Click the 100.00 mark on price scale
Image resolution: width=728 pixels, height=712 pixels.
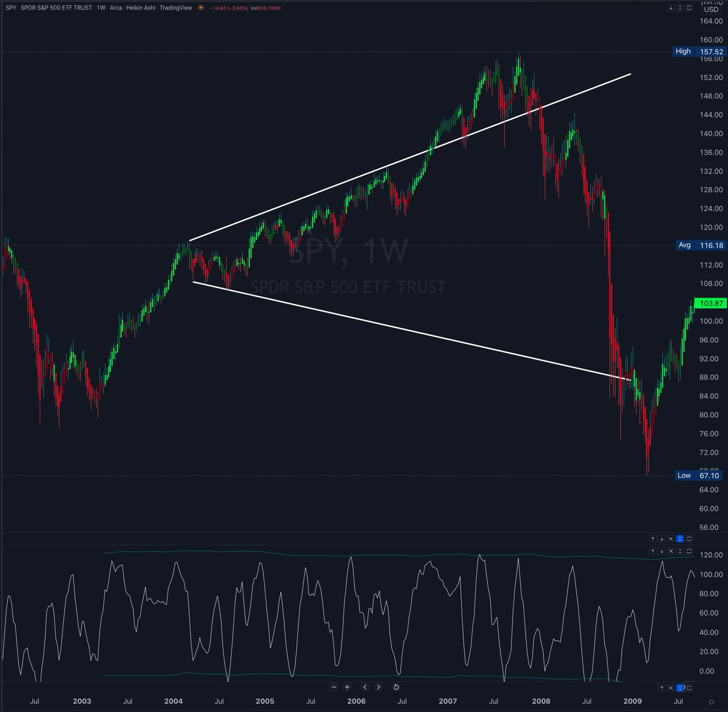click(x=711, y=321)
